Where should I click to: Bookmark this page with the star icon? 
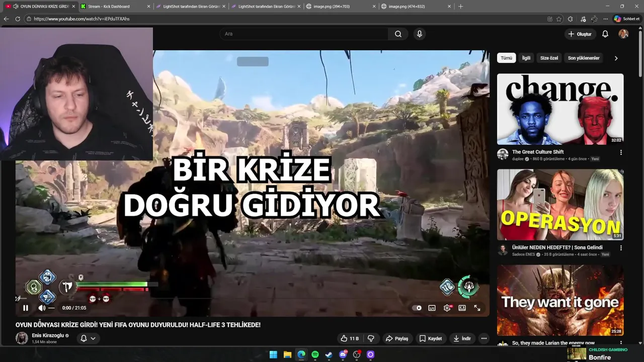tap(559, 19)
